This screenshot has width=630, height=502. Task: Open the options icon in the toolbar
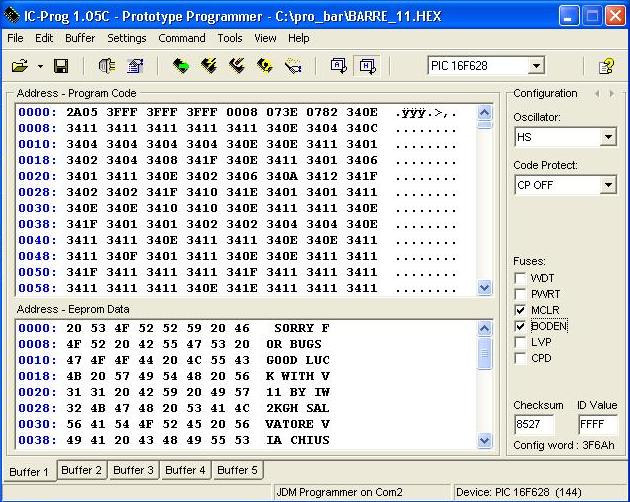(135, 66)
